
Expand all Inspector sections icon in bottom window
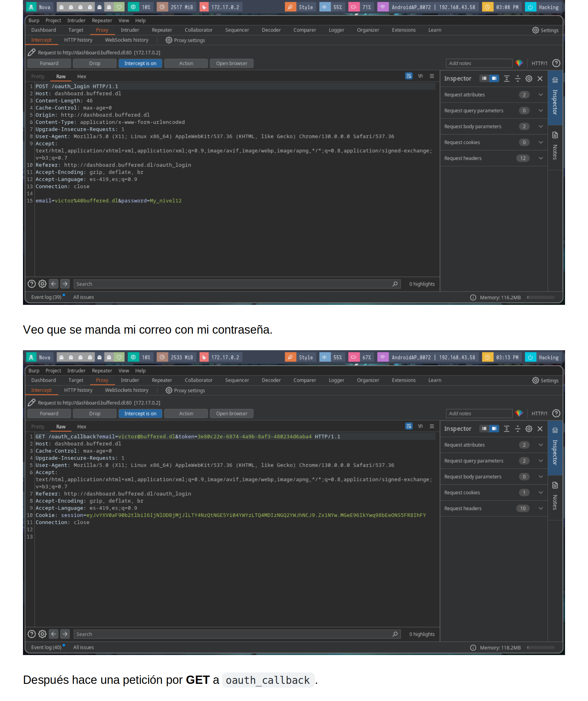pos(506,429)
